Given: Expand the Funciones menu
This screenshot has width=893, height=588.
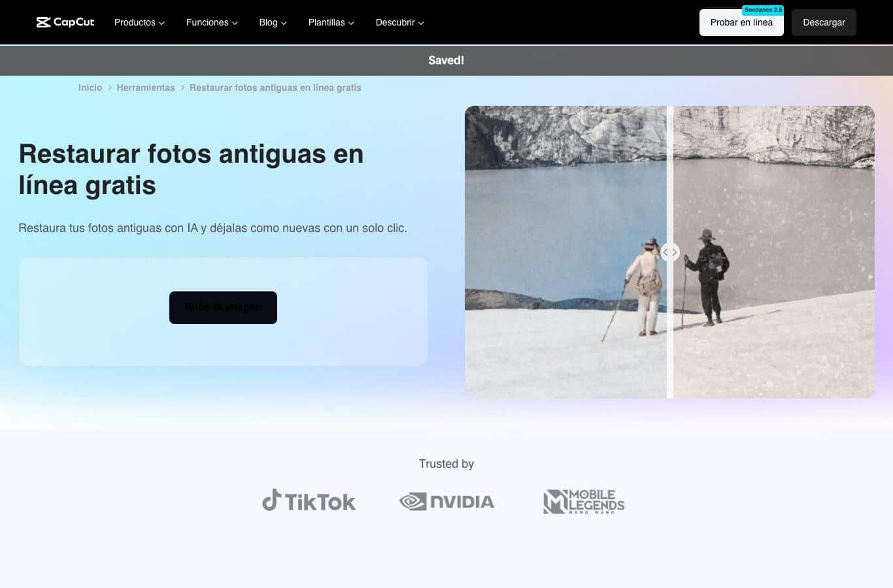Looking at the screenshot, I should (212, 22).
